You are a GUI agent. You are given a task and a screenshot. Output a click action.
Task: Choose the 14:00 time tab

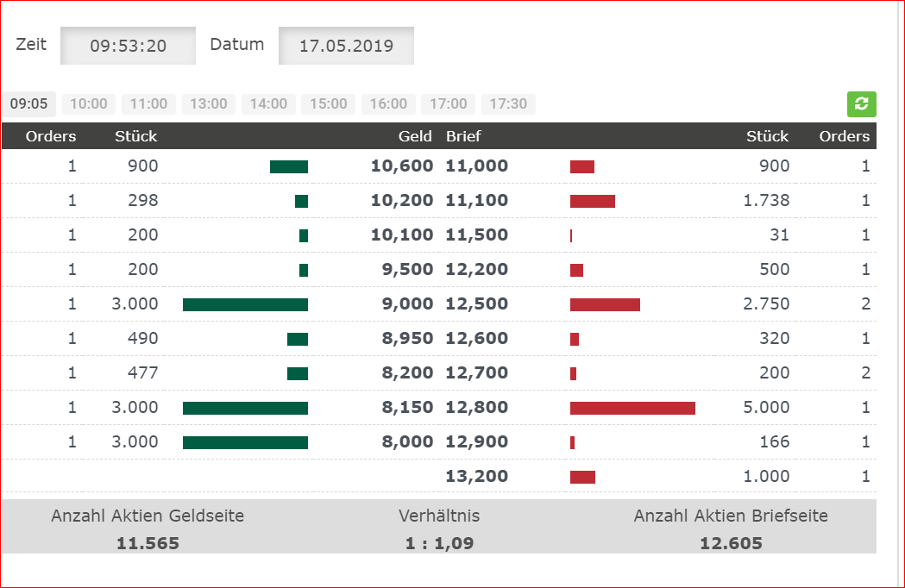pyautogui.click(x=268, y=104)
